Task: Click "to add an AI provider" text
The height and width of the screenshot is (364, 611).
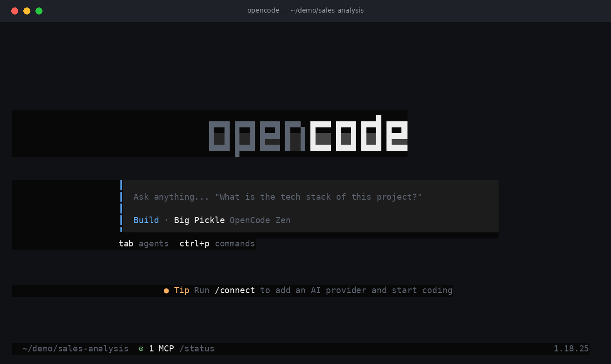Action: click(x=314, y=290)
